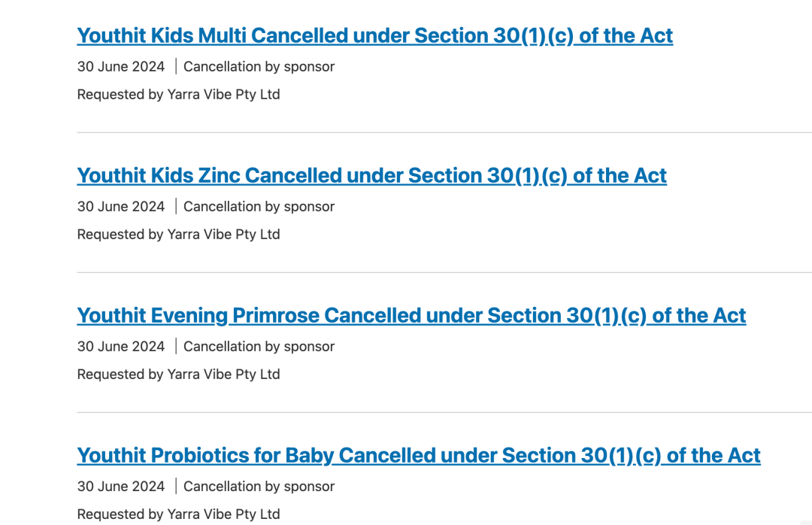Click the 30 June 2024 date under Kids Zinc

pyautogui.click(x=121, y=206)
